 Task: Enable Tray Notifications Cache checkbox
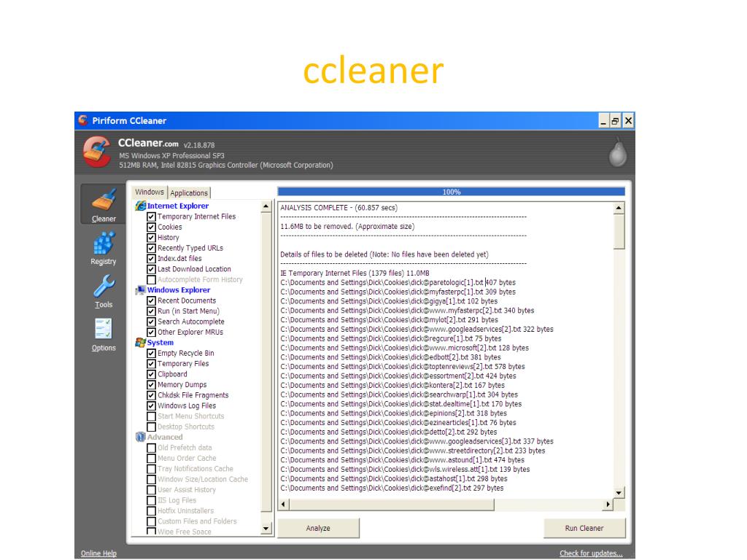point(151,469)
